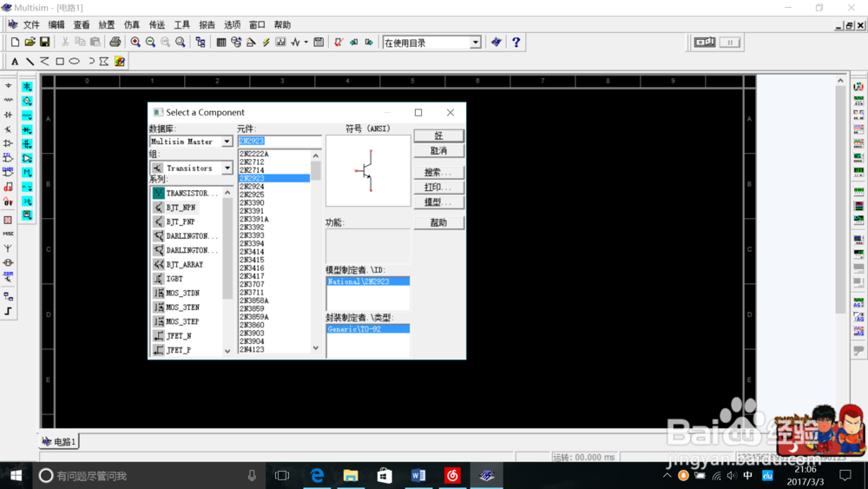Viewport: 868px width, 489px height.
Task: Click the postprocessor calculator icon
Action: 319,42
